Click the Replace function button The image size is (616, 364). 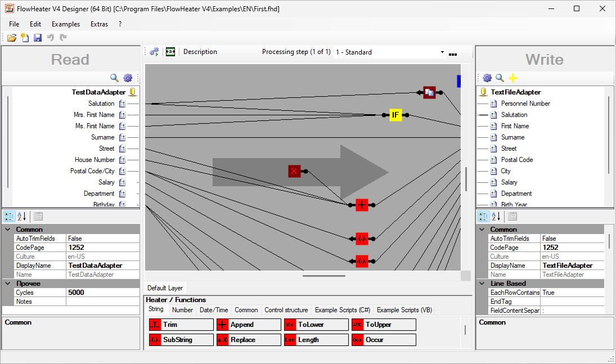(249, 340)
